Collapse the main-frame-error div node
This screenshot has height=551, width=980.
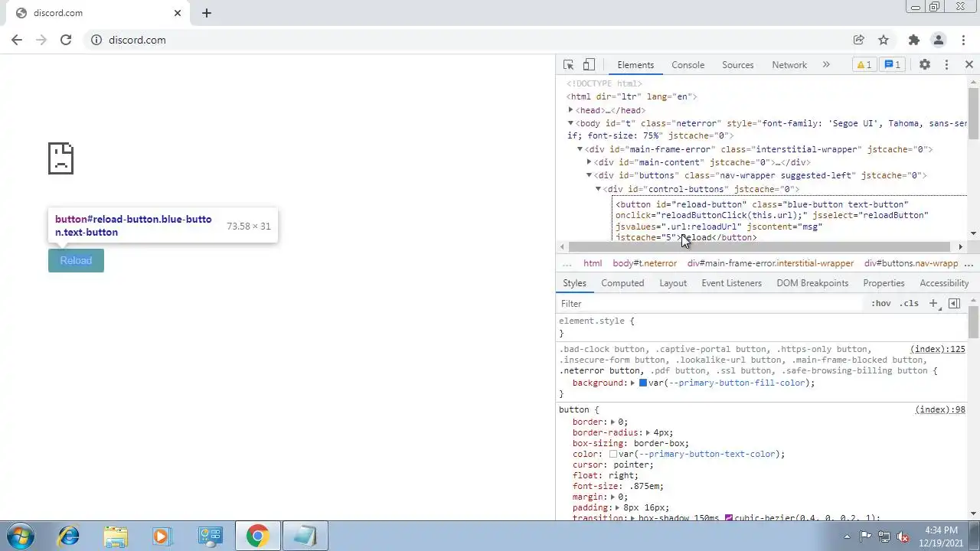click(580, 149)
